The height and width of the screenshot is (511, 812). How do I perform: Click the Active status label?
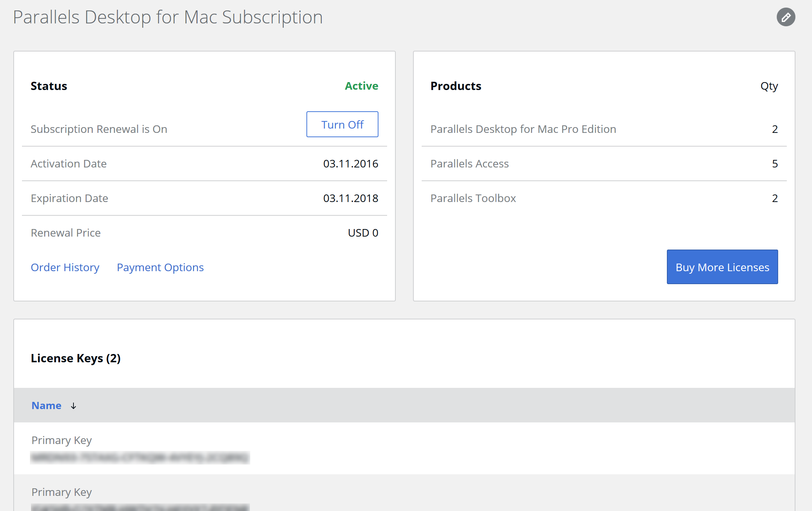(x=361, y=86)
